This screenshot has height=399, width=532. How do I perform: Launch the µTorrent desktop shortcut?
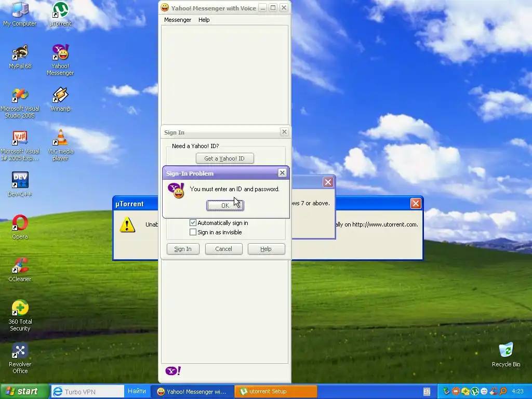[x=60, y=14]
